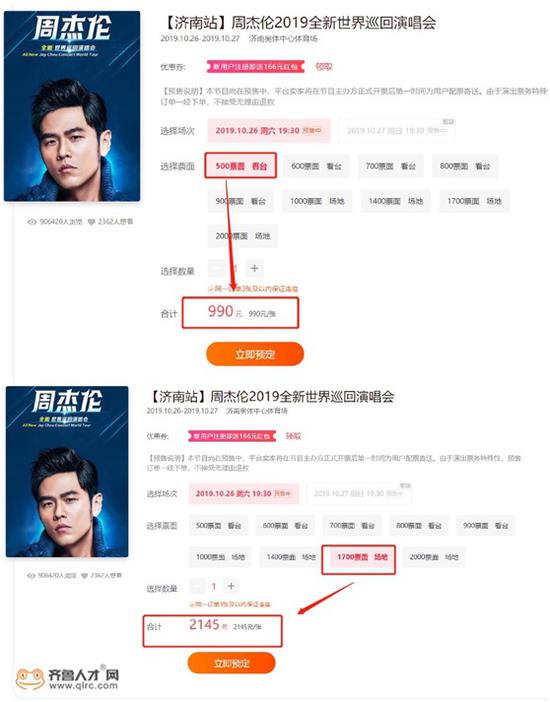Choose 900票面 看台 in the 2145元 listing
The width and height of the screenshot is (550, 702).
(x=486, y=526)
